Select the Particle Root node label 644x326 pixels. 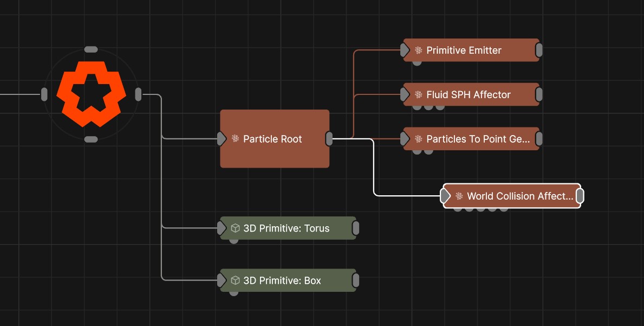(x=272, y=139)
